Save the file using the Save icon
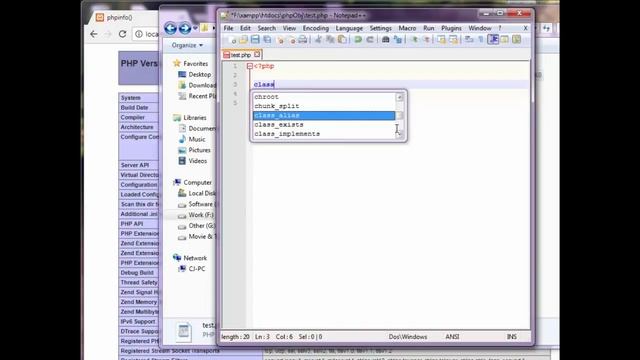 point(255,40)
